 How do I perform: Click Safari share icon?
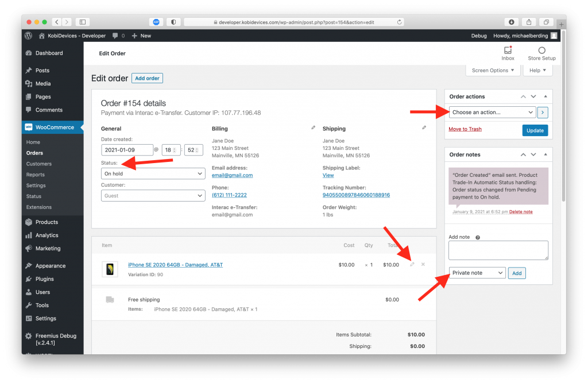pos(529,22)
